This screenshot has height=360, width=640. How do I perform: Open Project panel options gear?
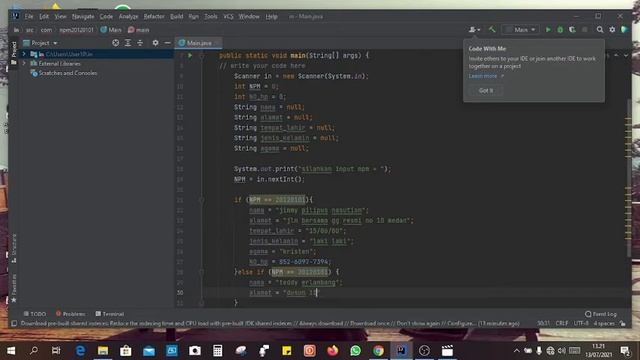[155, 43]
